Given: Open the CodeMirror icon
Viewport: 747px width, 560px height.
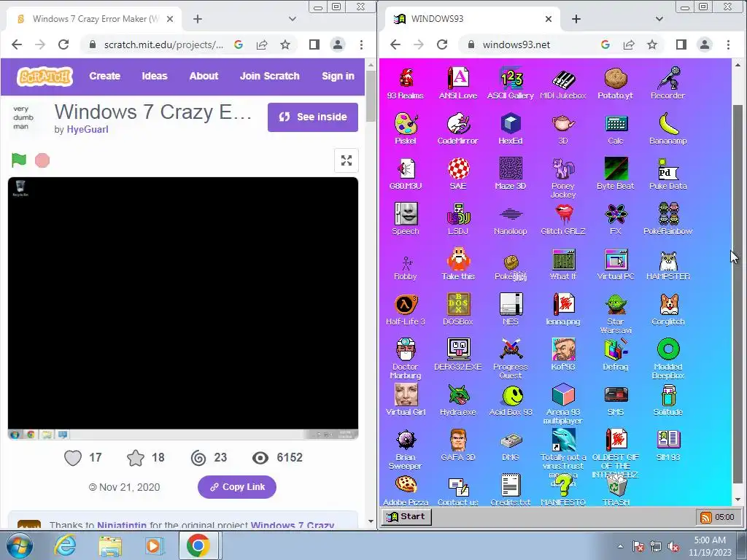Looking at the screenshot, I should [458, 128].
